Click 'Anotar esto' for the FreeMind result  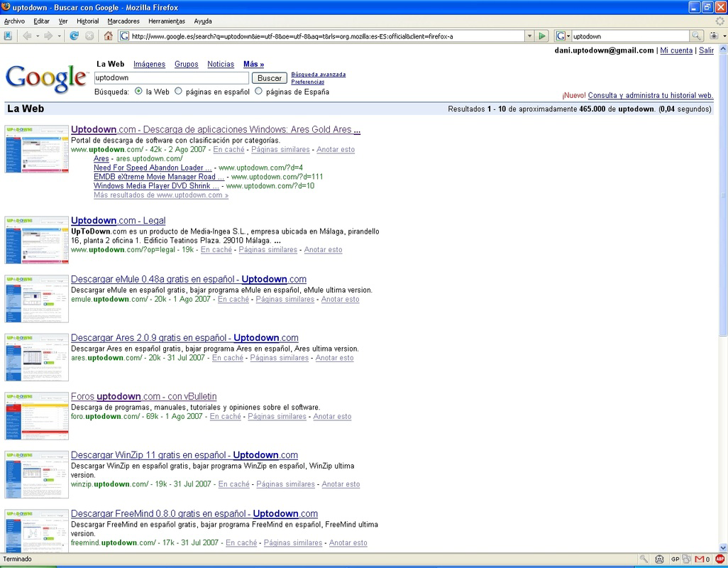pos(348,542)
